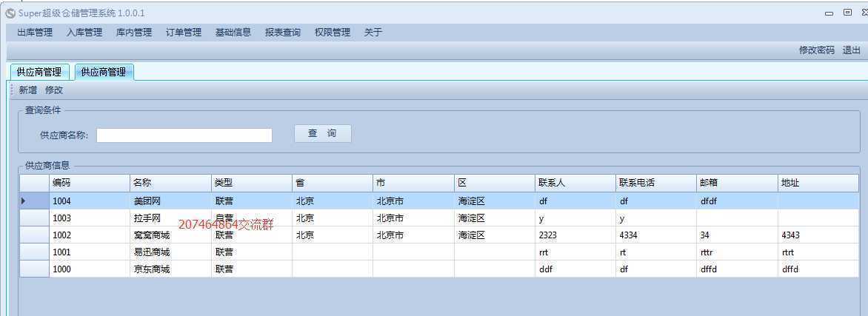Click address cell 4343 in row 1002
Image resolution: width=868 pixels, height=316 pixels.
coord(818,235)
